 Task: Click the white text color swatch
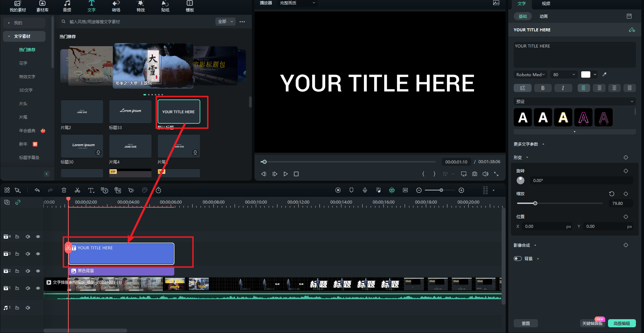coord(586,74)
